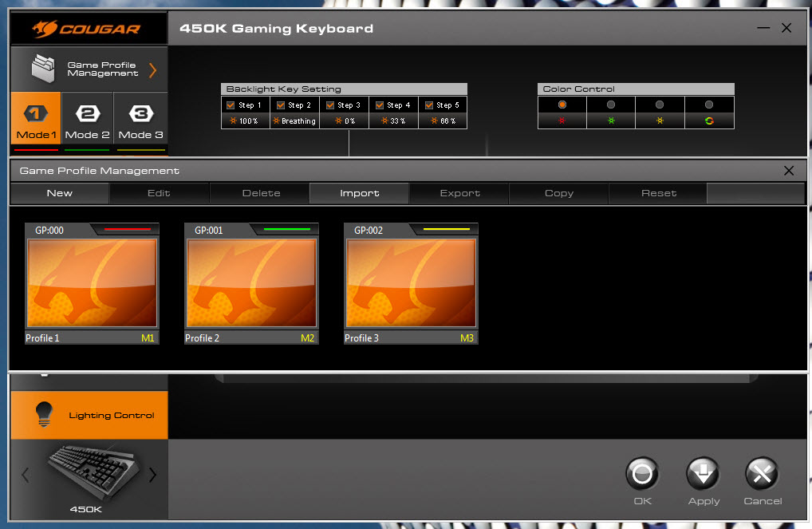
Task: Click the M2 tag on Profile 2
Action: click(x=307, y=338)
